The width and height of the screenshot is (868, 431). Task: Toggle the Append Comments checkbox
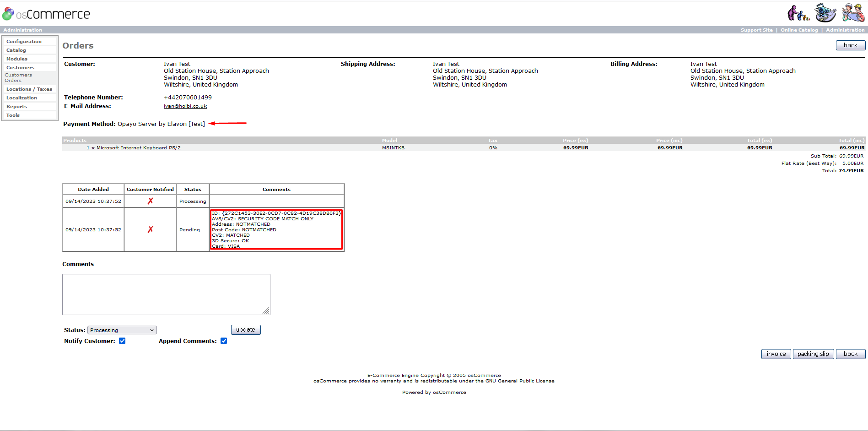[224, 341]
